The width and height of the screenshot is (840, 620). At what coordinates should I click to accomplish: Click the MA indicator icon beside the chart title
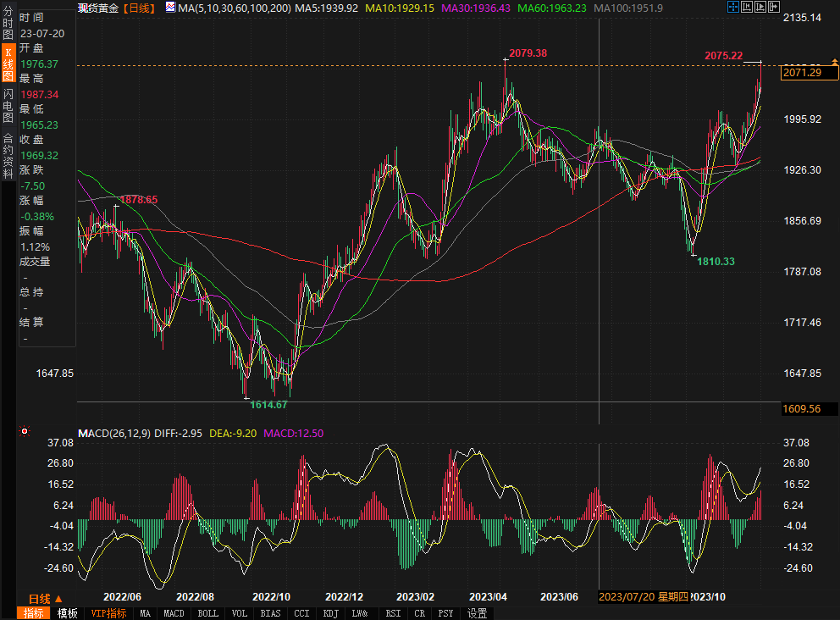(170, 8)
